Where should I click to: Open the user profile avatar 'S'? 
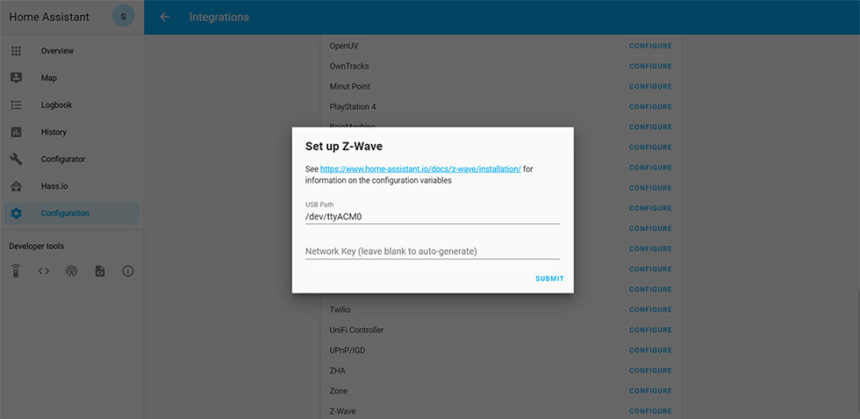click(123, 16)
